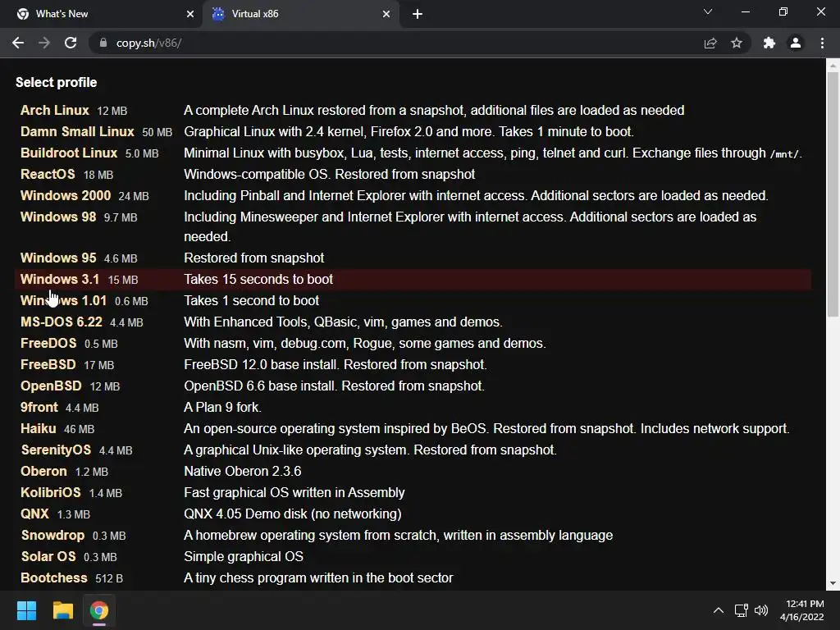
Task: Boot the Windows 3.1 profile
Action: [59, 280]
